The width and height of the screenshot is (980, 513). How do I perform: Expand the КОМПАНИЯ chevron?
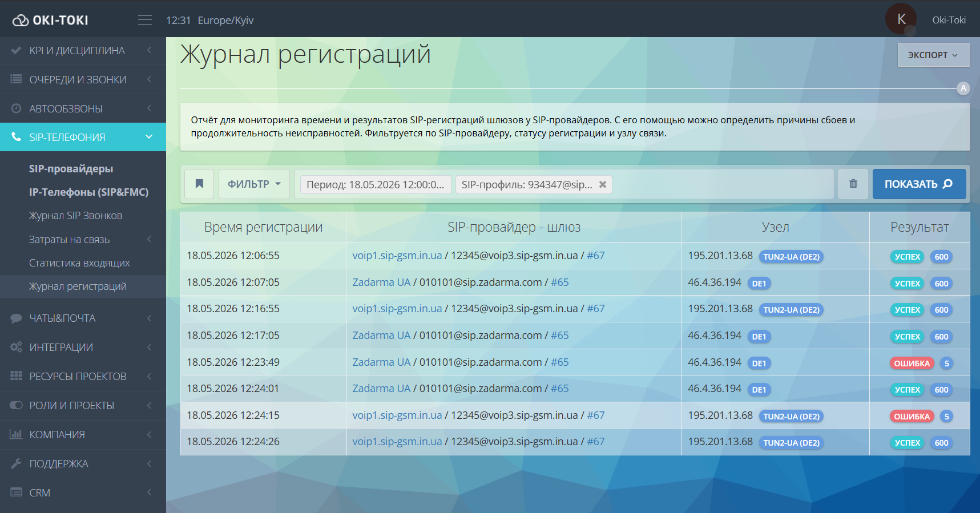(x=149, y=434)
